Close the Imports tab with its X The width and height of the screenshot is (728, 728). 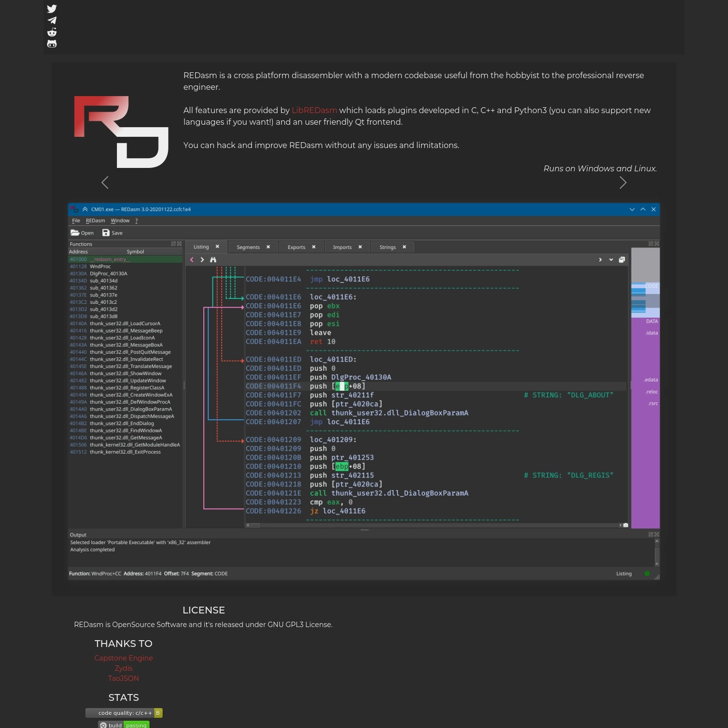[x=360, y=247]
